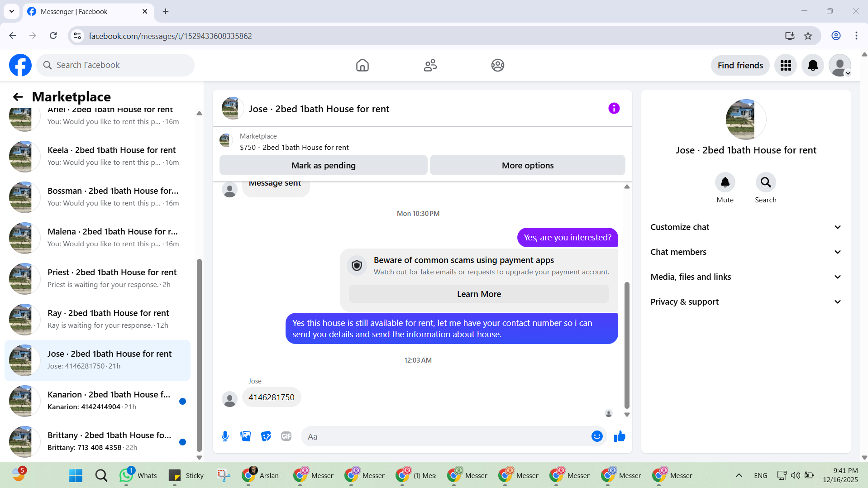Open conversation information icon
Screen dimensions: 868x488
tap(614, 108)
